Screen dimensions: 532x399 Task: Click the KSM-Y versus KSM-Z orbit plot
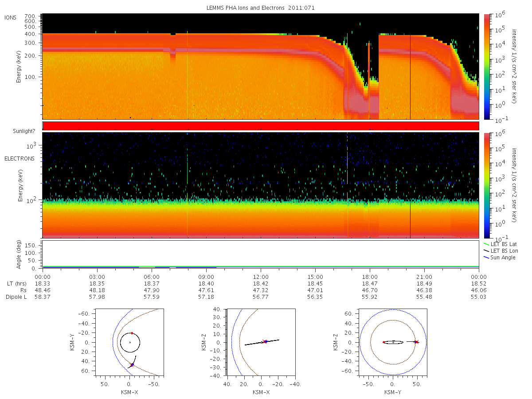tap(393, 342)
